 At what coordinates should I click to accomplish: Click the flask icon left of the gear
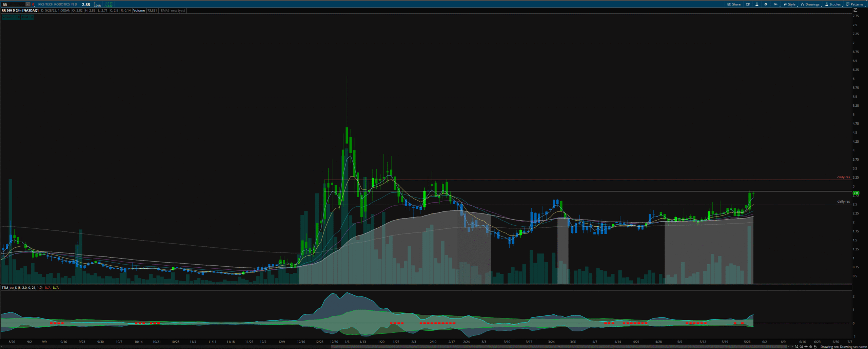[757, 4]
